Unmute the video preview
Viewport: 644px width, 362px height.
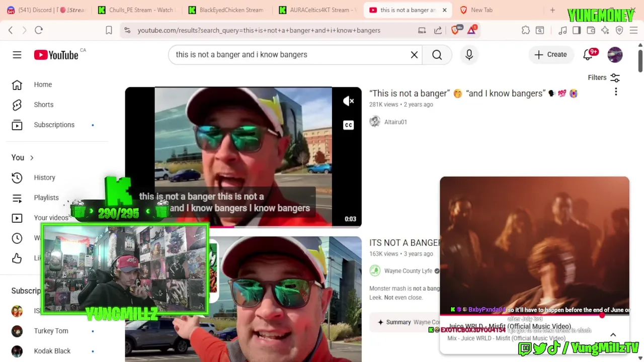click(348, 101)
